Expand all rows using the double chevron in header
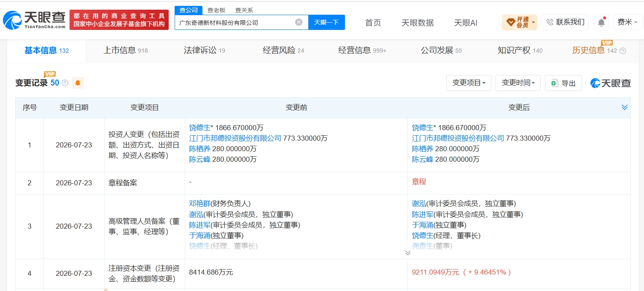The width and height of the screenshot is (644, 291). tap(625, 107)
